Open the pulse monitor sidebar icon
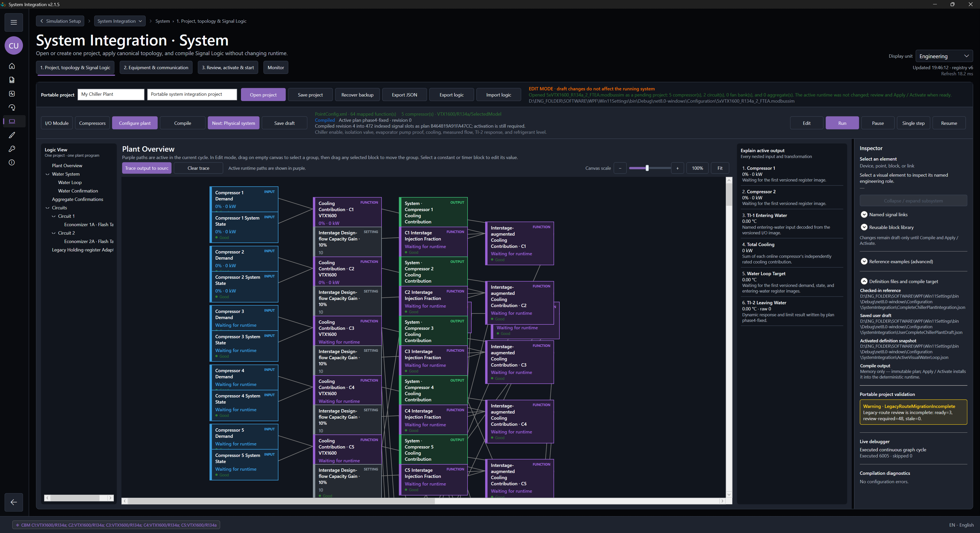Image resolution: width=980 pixels, height=533 pixels. coord(12,94)
